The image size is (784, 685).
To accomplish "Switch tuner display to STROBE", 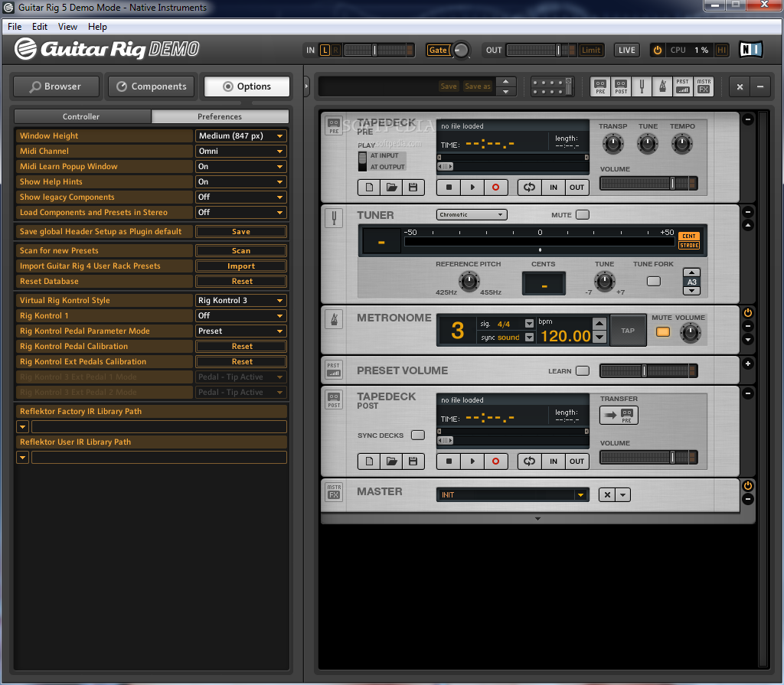I will pyautogui.click(x=688, y=246).
